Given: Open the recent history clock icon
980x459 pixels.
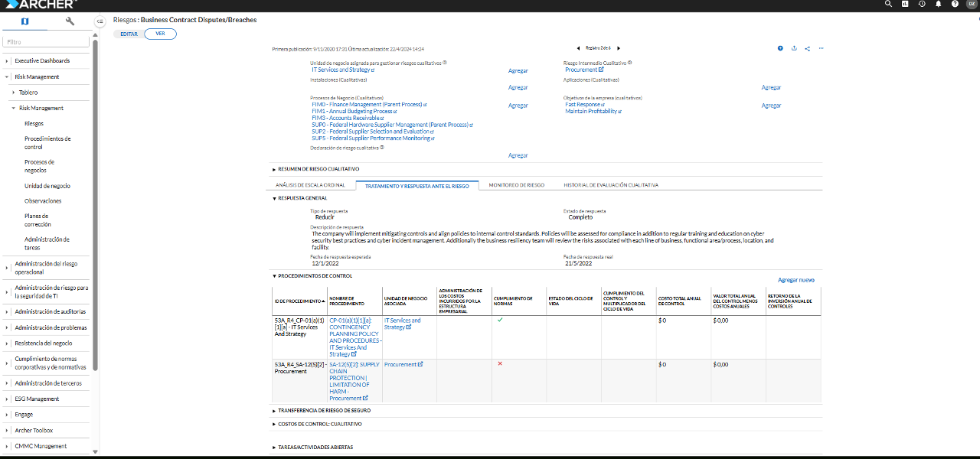Looking at the screenshot, I should pyautogui.click(x=922, y=4).
